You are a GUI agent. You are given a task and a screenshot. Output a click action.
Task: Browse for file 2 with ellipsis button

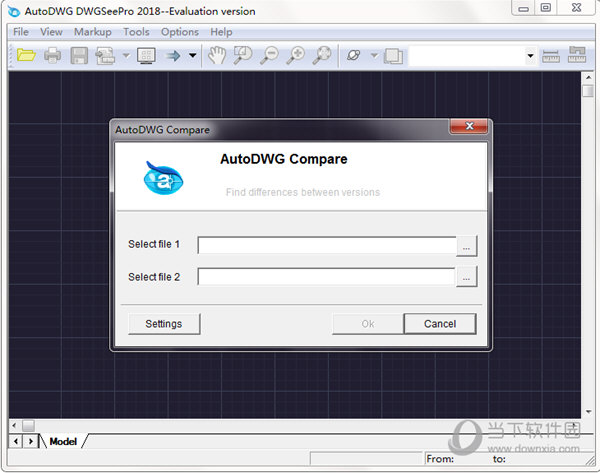coord(466,276)
